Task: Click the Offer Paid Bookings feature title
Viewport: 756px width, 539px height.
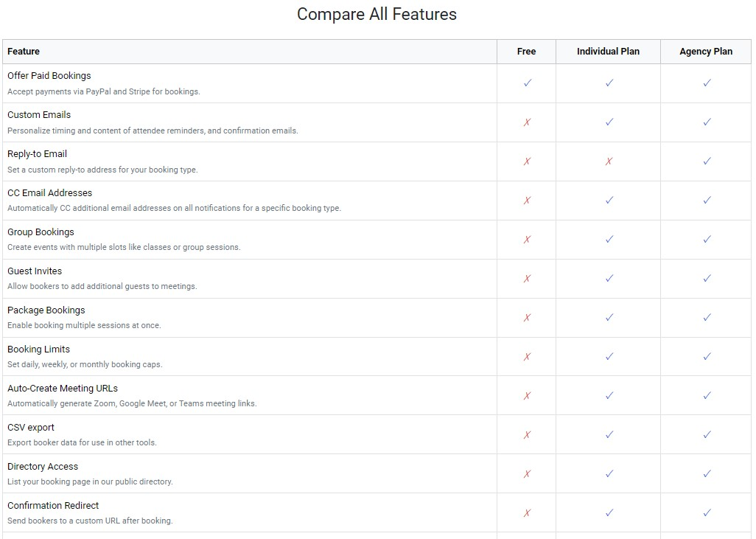Action: (x=49, y=76)
